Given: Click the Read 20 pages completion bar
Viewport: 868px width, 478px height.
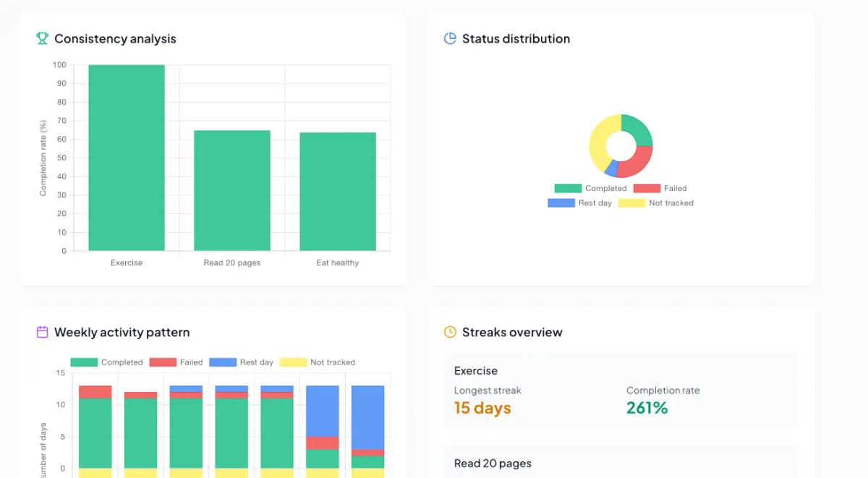Looking at the screenshot, I should click(232, 191).
